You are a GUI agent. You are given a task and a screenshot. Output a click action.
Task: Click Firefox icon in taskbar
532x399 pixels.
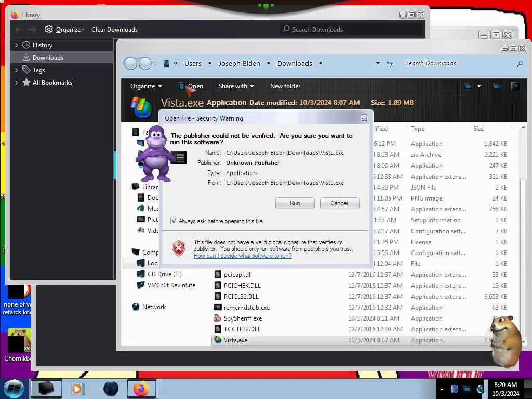click(x=141, y=389)
